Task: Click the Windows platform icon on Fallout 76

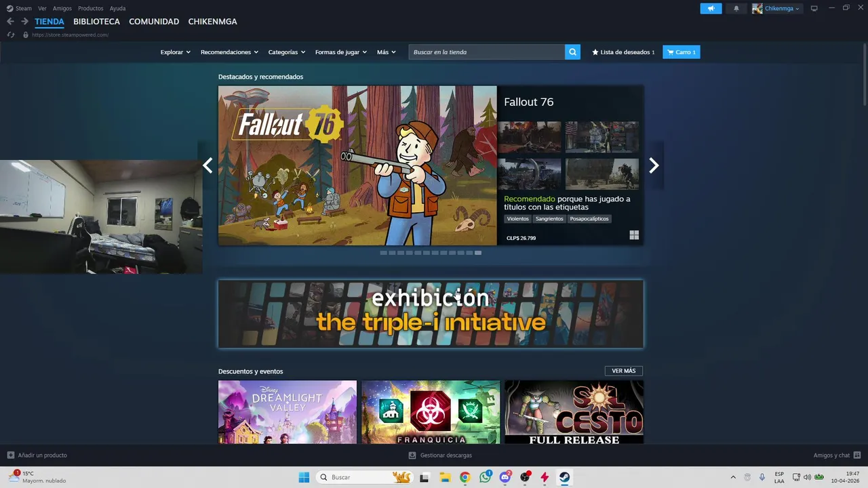Action: click(x=634, y=235)
